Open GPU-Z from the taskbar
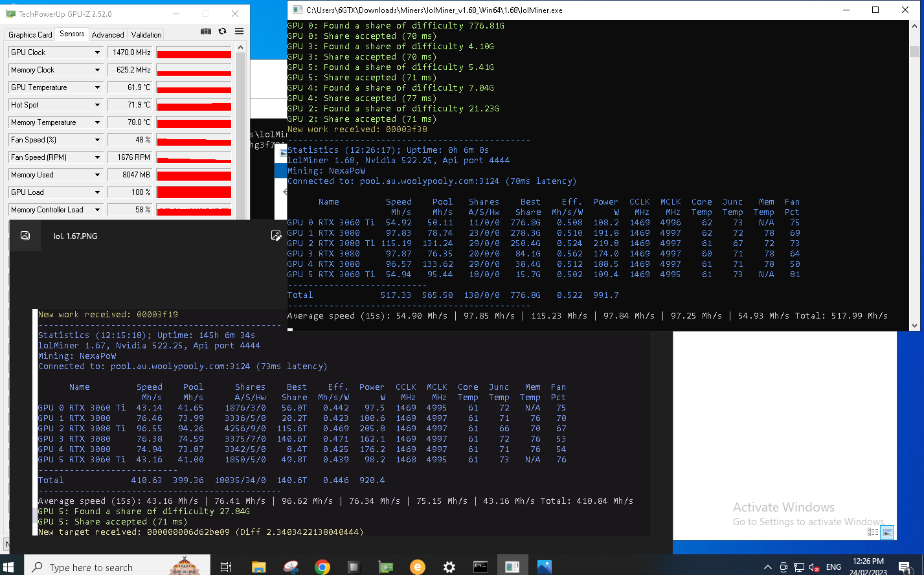The width and height of the screenshot is (924, 575). 386,567
